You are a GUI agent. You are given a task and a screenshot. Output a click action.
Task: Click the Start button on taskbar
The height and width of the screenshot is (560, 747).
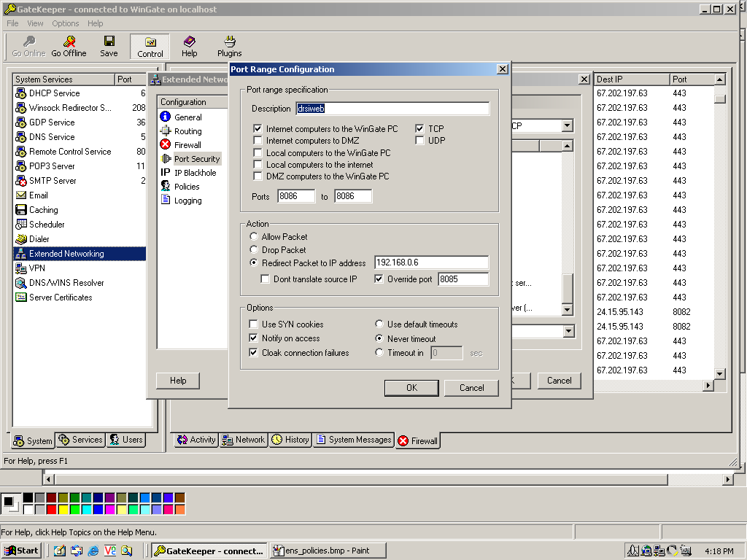point(21,551)
